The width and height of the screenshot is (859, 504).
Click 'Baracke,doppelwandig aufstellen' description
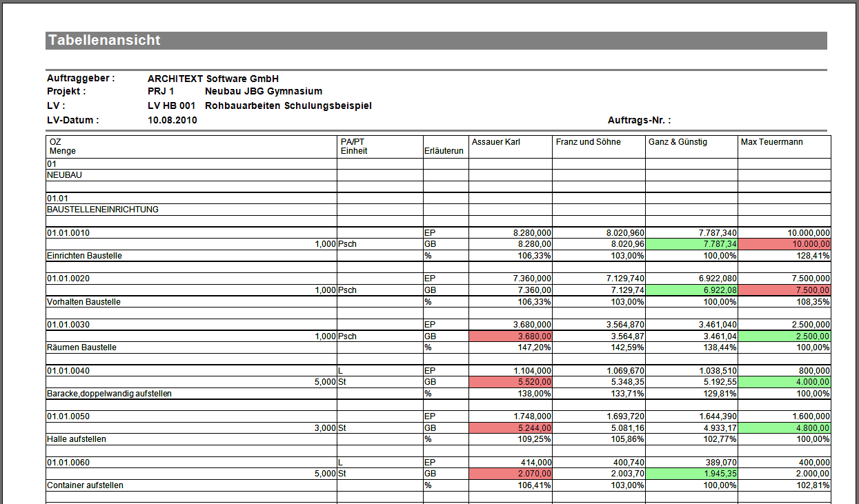(x=109, y=394)
